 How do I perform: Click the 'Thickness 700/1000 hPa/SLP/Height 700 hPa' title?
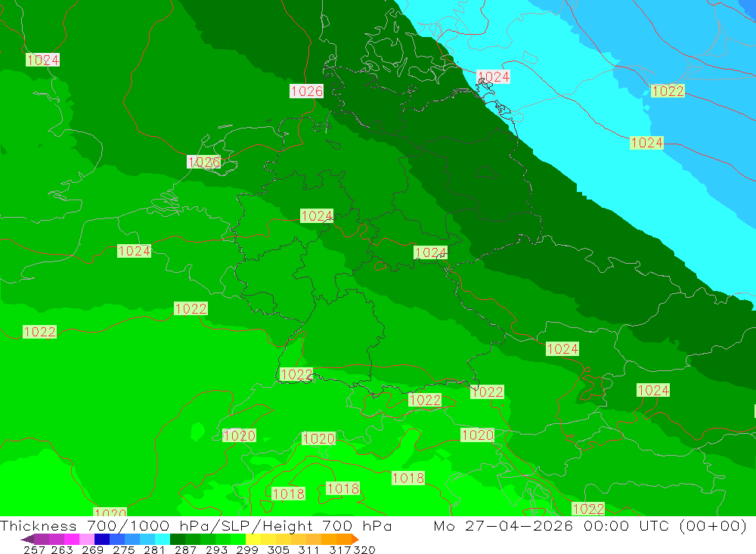tap(196, 525)
